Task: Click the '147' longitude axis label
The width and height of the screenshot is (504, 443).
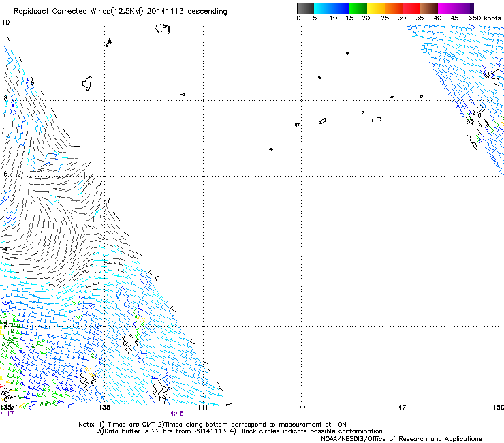Action: (x=400, y=408)
